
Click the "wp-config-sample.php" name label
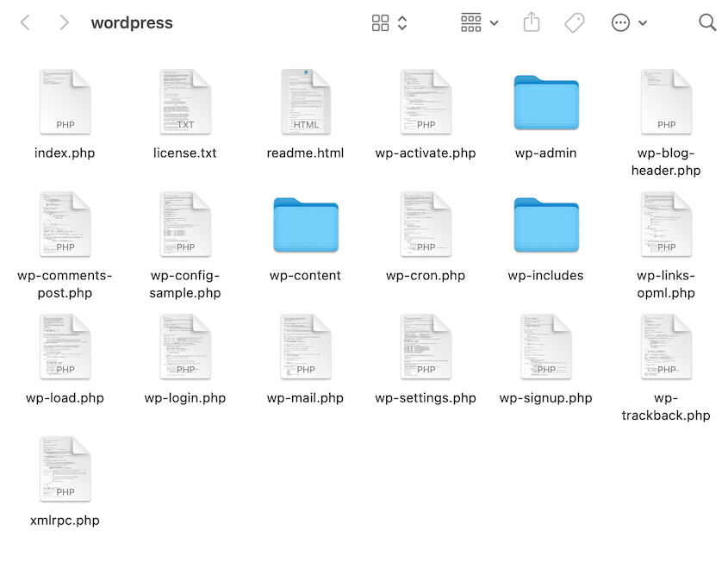point(184,284)
